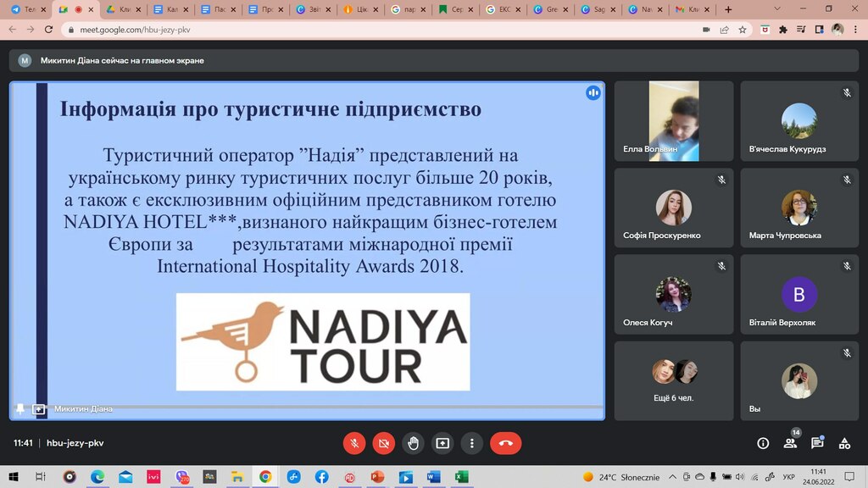
Task: Open the chat messages panel
Action: pyautogui.click(x=817, y=443)
